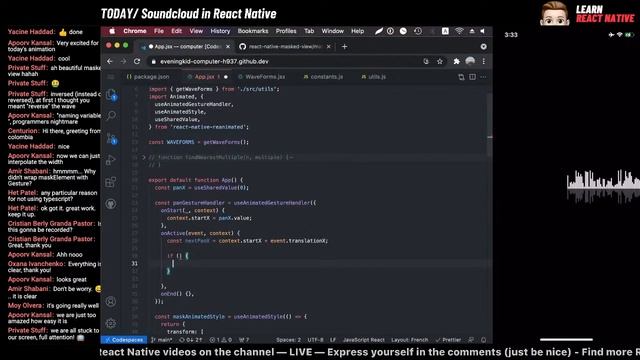Click the Wi-Fi icon in the macOS menu bar
This screenshot has width=640, height=360.
459,31
